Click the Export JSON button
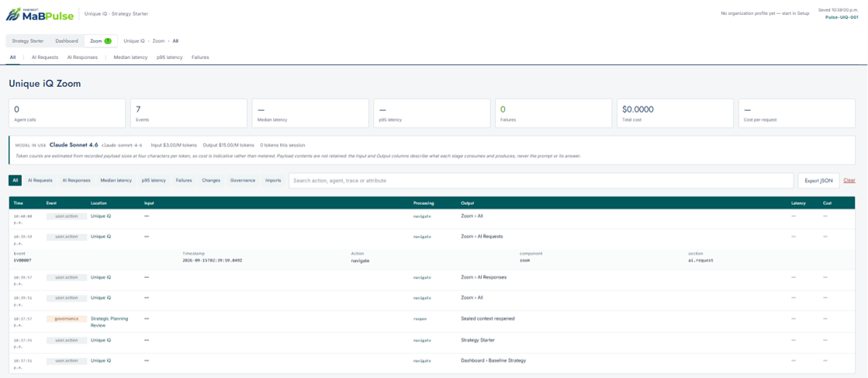 (818, 181)
